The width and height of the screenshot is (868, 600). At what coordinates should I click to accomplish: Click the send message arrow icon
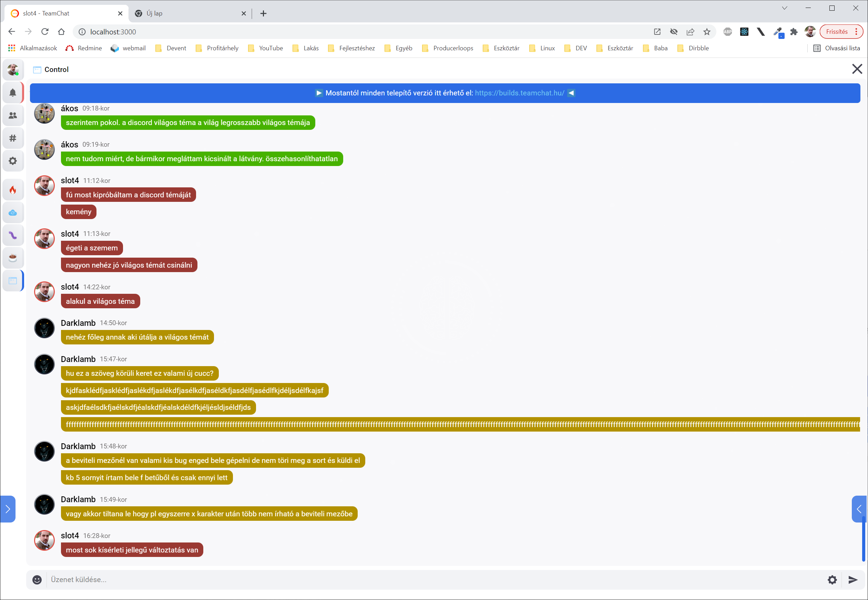[852, 580]
